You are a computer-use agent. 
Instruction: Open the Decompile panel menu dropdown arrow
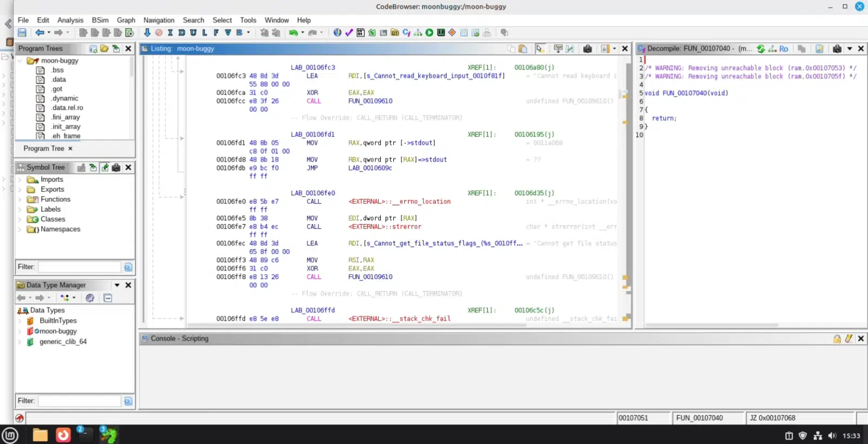(850, 49)
